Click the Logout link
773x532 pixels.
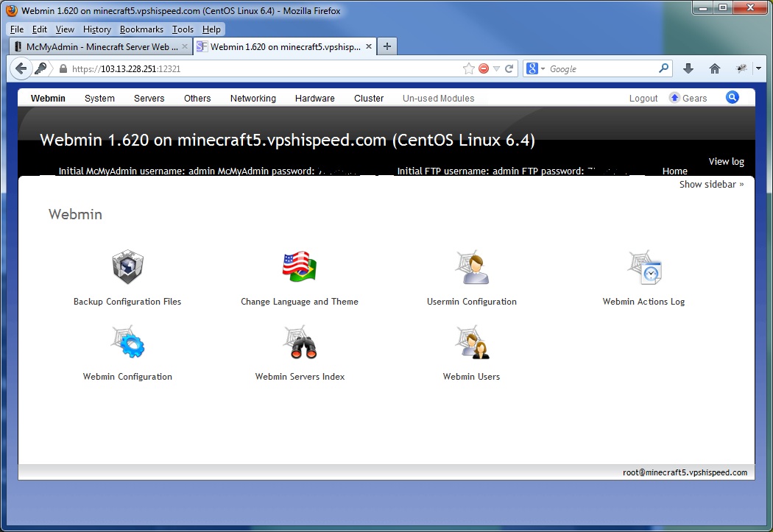[643, 98]
